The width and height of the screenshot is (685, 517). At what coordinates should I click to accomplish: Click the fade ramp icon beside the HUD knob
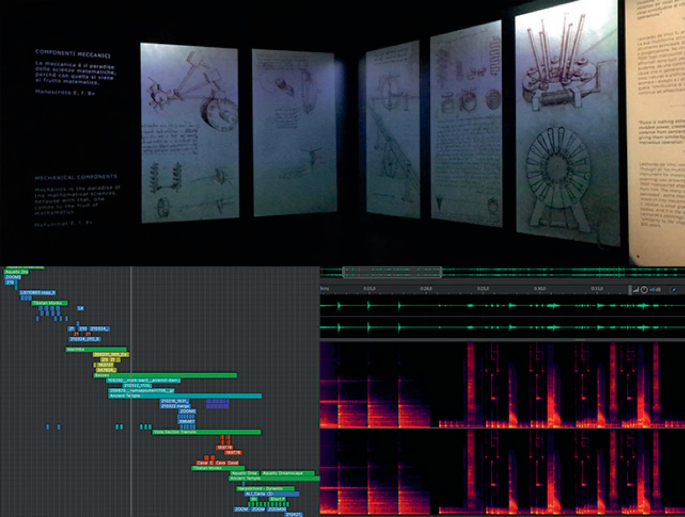click(x=636, y=290)
